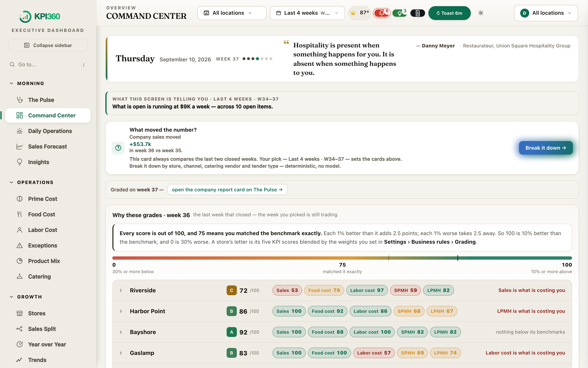The image size is (588, 368).
Task: Click the search magnifier icon in Go to field
Action: (12, 64)
